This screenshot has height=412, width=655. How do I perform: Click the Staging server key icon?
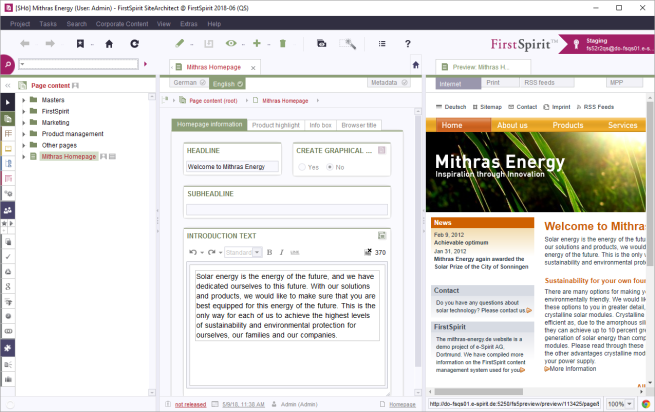click(576, 44)
